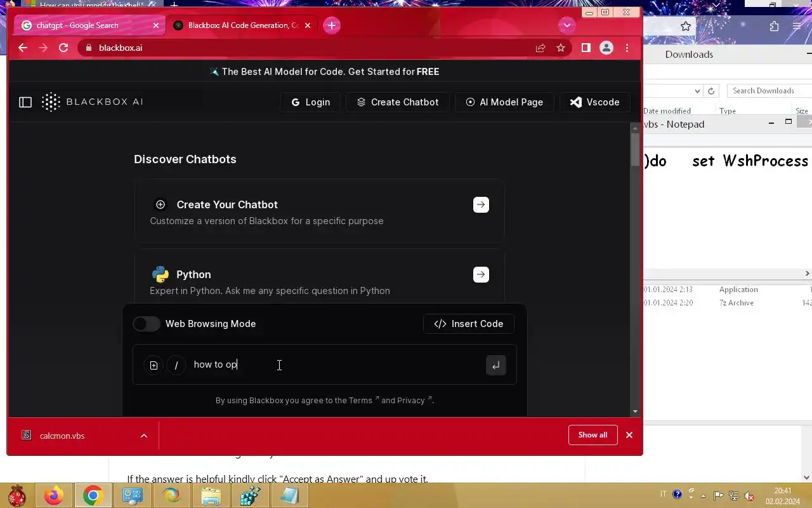Image resolution: width=812 pixels, height=508 pixels.
Task: Toggle the Blackbox sidebar panel icon
Action: [25, 102]
